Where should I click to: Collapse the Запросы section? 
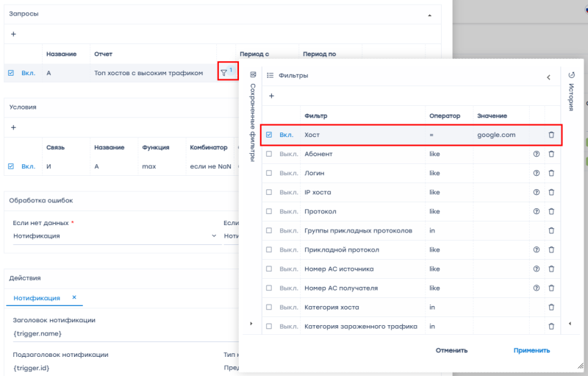429,15
